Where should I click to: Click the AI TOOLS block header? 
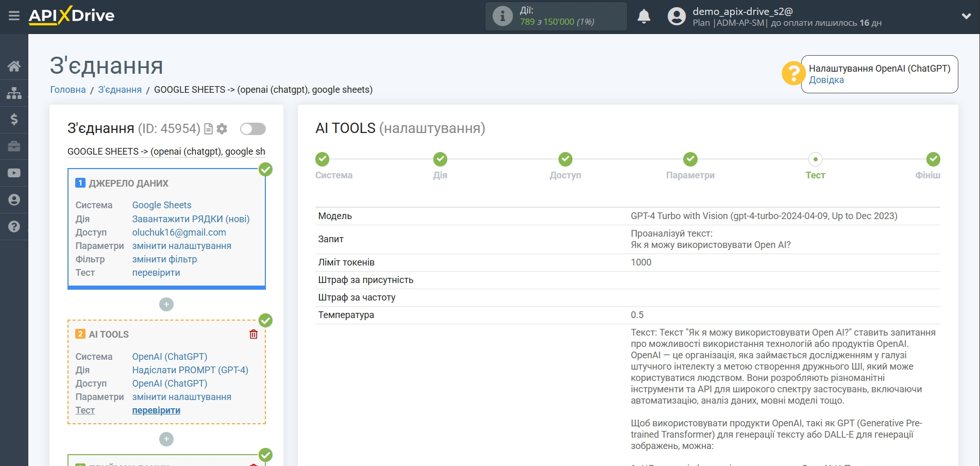[x=109, y=335]
